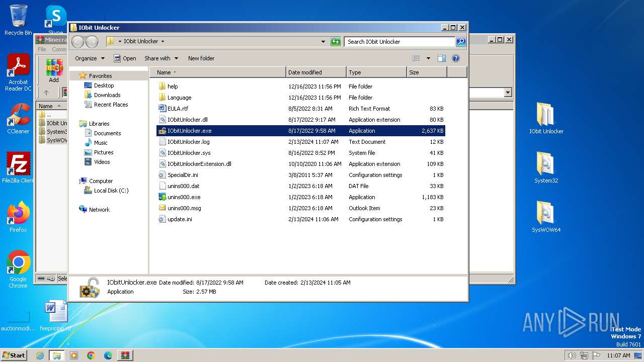This screenshot has height=362, width=644.
Task: Open the Google Chrome desktop shortcut
Action: [18, 263]
